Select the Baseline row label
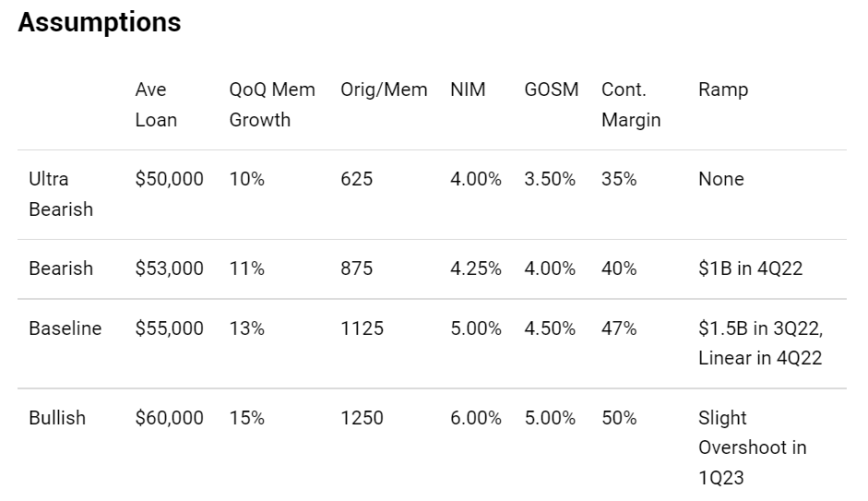 (x=65, y=328)
